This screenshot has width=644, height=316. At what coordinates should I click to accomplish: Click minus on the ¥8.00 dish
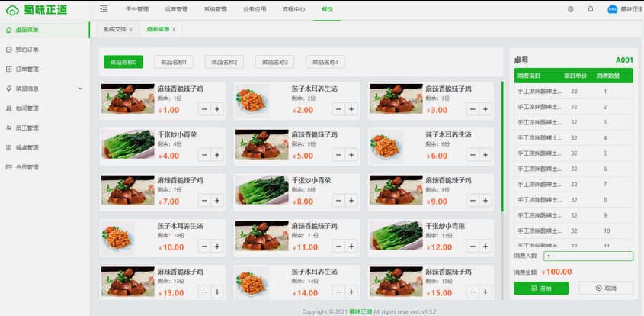(x=339, y=201)
